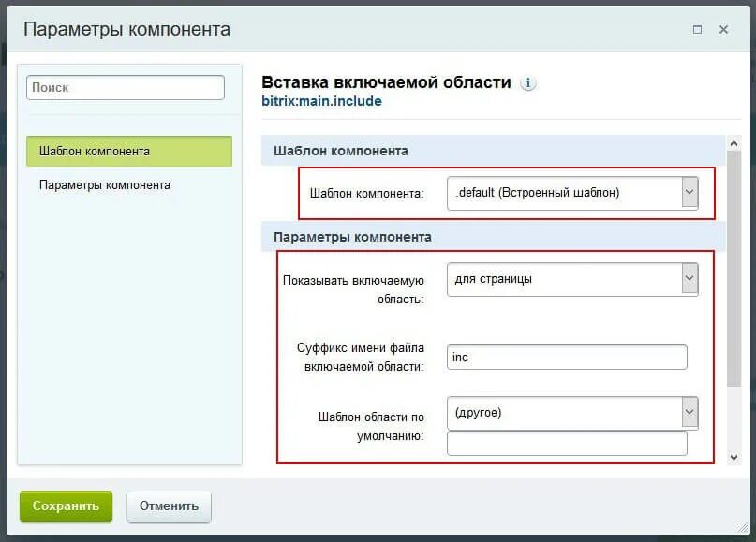The height and width of the screenshot is (542, 756).
Task: Click the dialog resize grip corner
Action: [x=743, y=528]
